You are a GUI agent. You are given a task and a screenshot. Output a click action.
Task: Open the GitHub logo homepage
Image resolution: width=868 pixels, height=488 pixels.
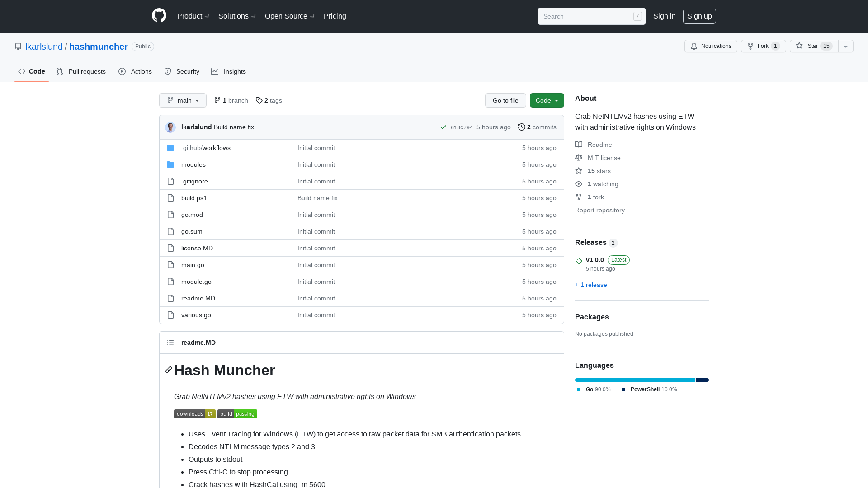click(x=159, y=16)
